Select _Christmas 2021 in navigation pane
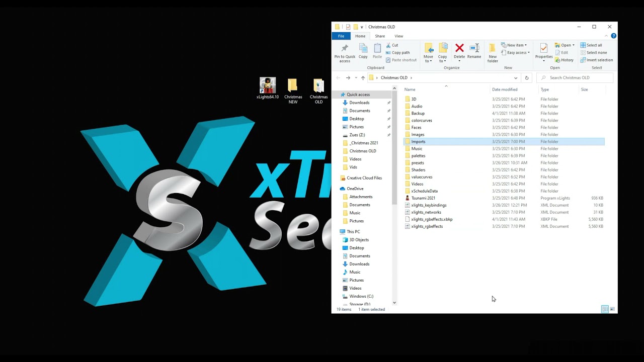The image size is (644, 362). [x=364, y=143]
